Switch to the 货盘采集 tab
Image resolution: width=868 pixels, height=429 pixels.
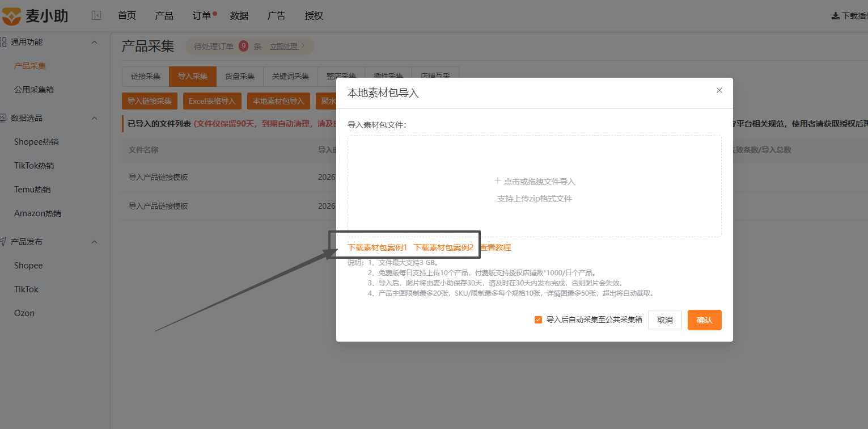[x=240, y=77]
